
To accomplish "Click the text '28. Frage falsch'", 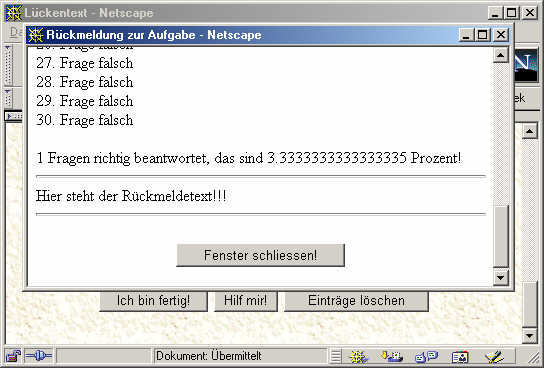I will [85, 82].
